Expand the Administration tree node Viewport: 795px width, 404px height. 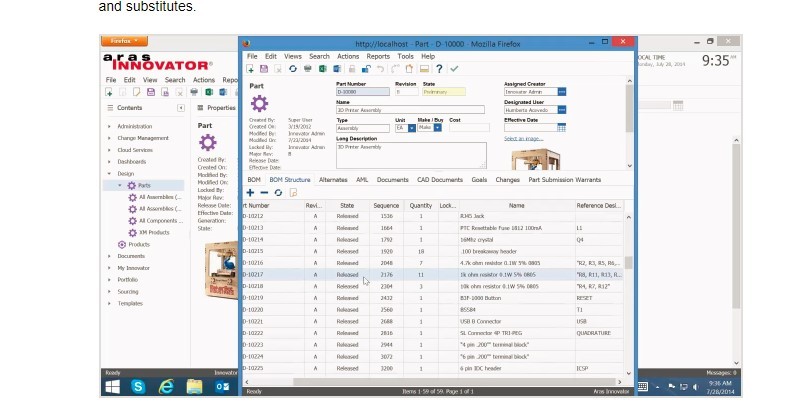point(110,127)
